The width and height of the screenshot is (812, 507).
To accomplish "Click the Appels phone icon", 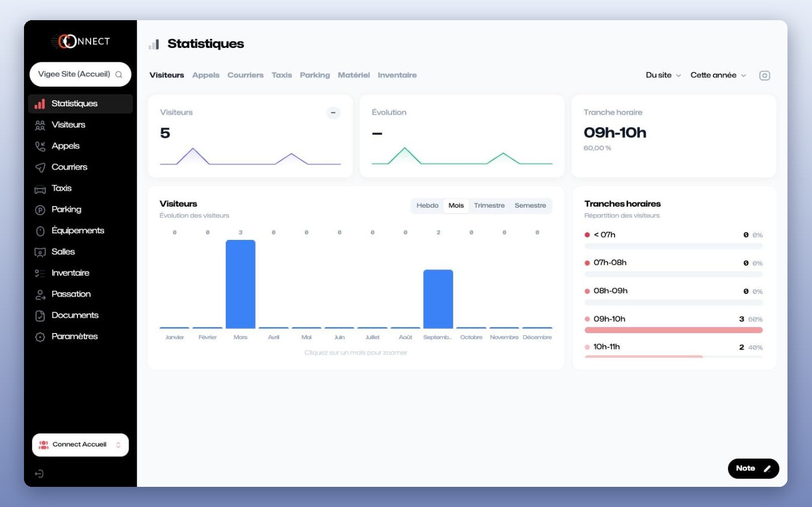I will (40, 146).
